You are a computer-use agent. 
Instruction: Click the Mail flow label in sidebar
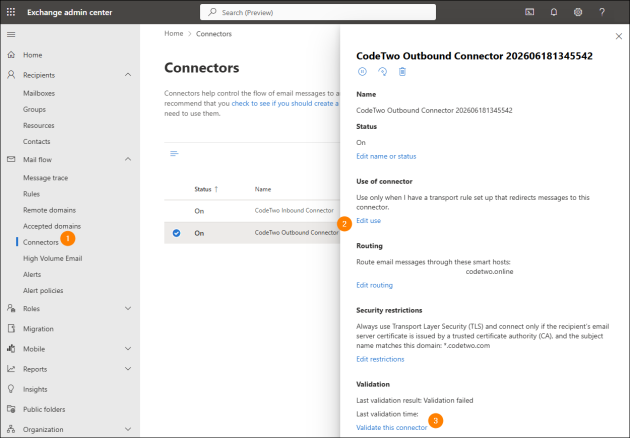pos(37,160)
